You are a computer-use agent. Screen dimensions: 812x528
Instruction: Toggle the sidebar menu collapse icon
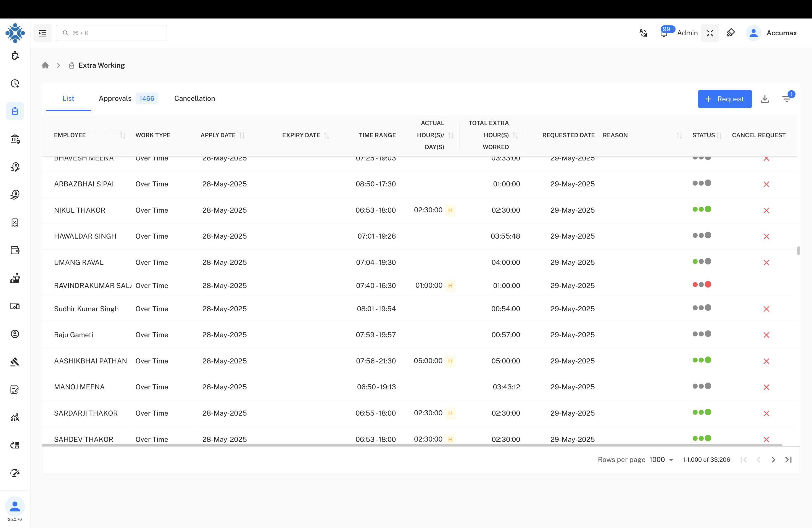point(43,33)
